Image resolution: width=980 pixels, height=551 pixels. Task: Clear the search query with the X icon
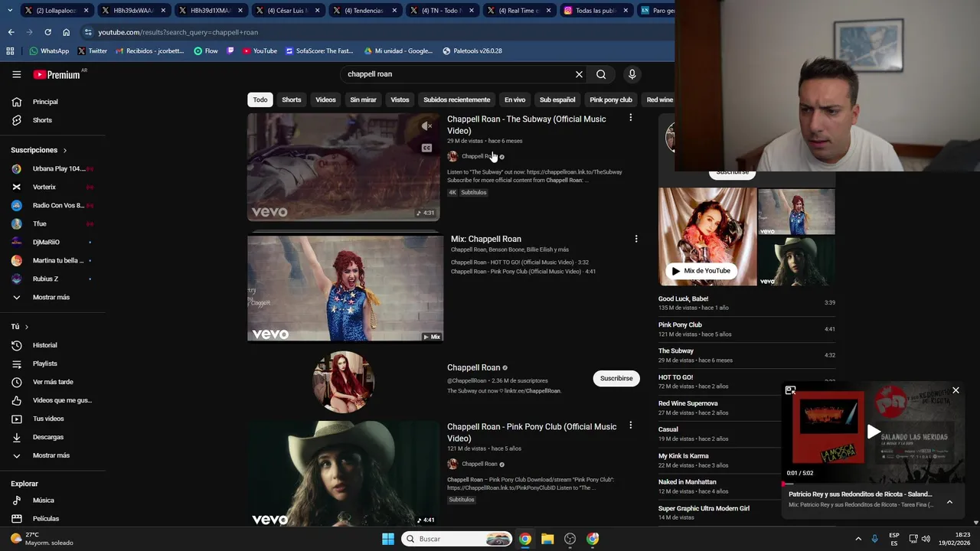pyautogui.click(x=579, y=74)
